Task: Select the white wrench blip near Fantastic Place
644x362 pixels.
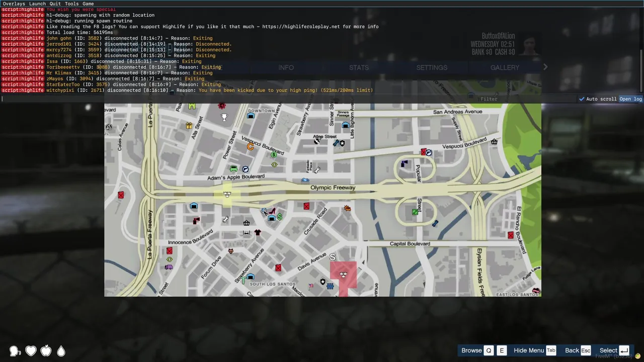Action: 317,170
